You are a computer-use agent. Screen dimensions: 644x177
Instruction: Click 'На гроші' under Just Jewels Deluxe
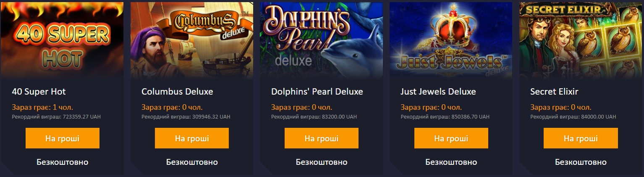click(451, 138)
